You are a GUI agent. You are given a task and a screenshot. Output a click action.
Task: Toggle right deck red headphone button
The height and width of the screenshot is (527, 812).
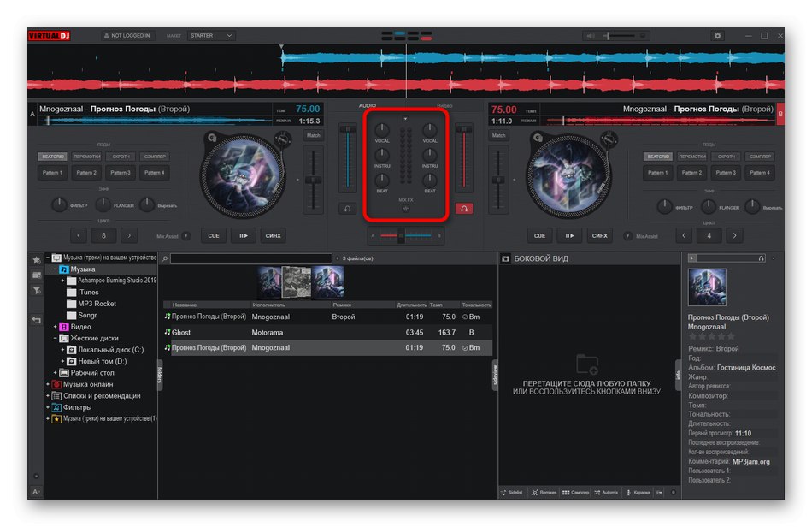463,208
